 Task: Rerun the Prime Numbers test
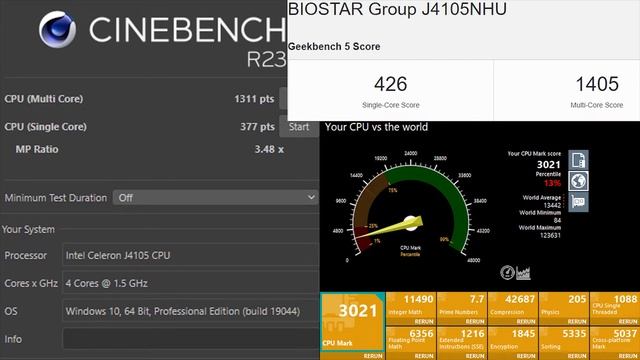[475, 322]
